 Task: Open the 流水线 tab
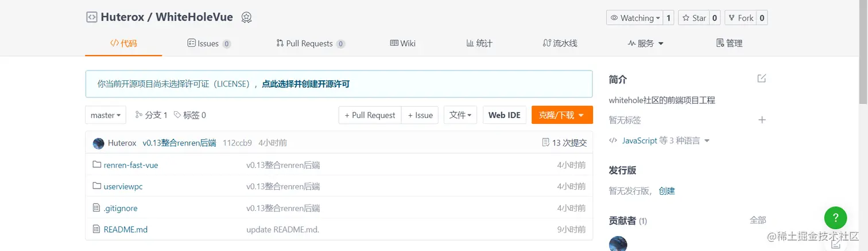click(x=560, y=43)
